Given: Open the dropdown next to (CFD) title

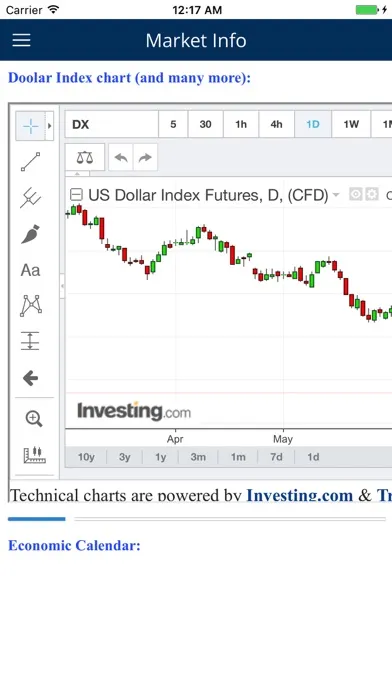Looking at the screenshot, I should [336, 195].
